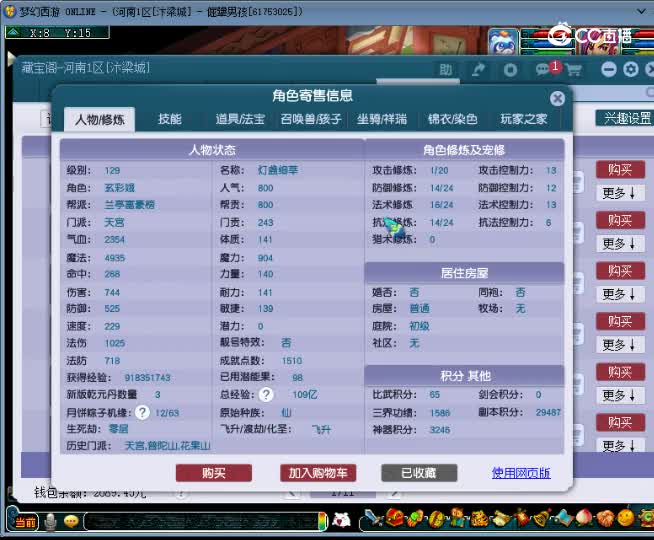Expand the third 更多 dropdown in background list
This screenshot has width=654, height=540.
coord(620,294)
